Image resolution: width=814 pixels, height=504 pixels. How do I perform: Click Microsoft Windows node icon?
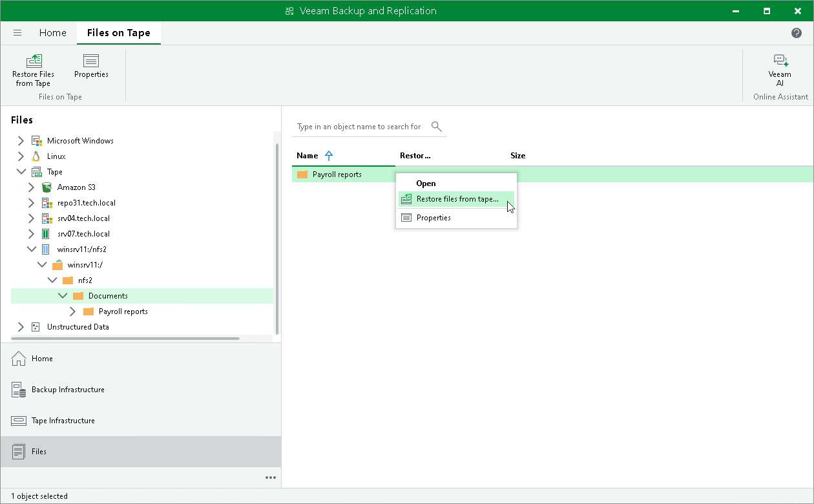tap(37, 140)
